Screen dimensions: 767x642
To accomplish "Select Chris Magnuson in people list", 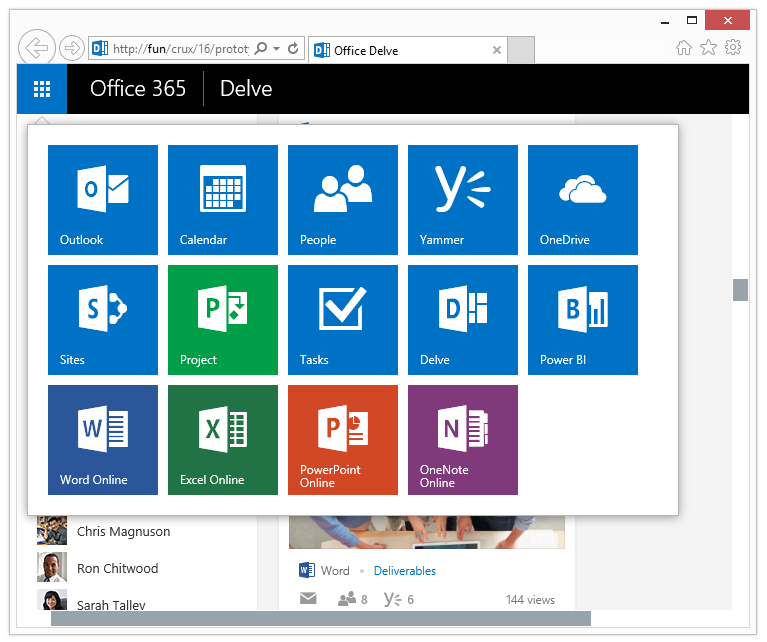I will [x=123, y=531].
